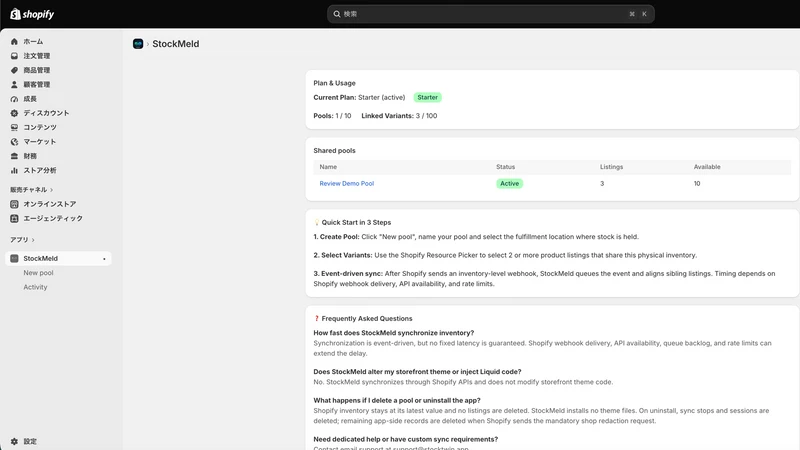The image size is (800, 450).
Task: Open ストア分析 in the sidebar
Action: [x=40, y=170]
